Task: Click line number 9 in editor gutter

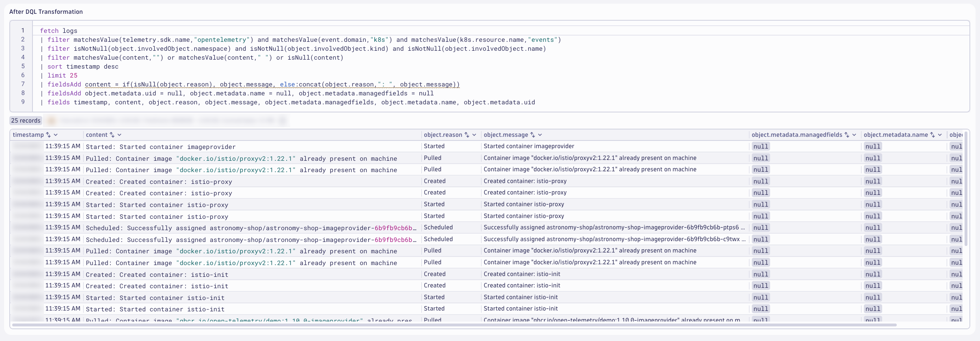Action: (x=23, y=102)
